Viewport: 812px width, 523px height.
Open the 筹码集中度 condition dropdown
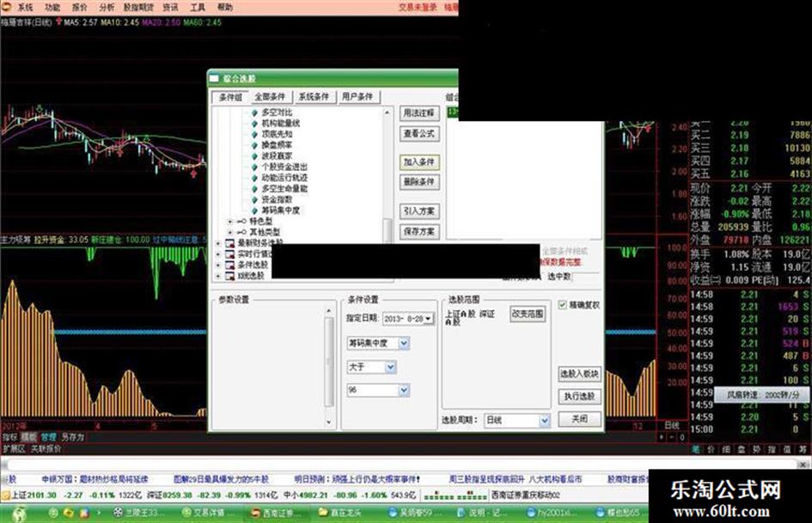404,343
